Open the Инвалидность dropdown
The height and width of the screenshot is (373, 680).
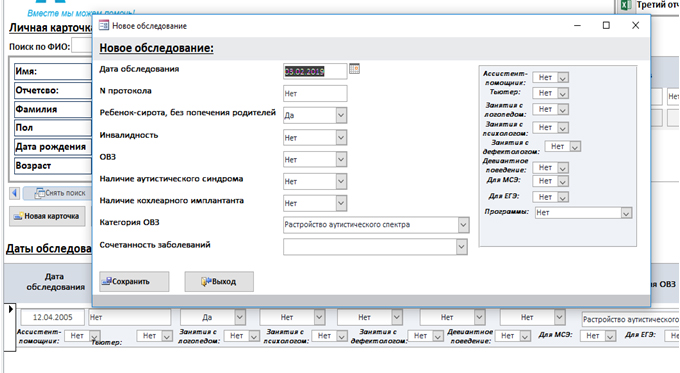[x=341, y=137]
